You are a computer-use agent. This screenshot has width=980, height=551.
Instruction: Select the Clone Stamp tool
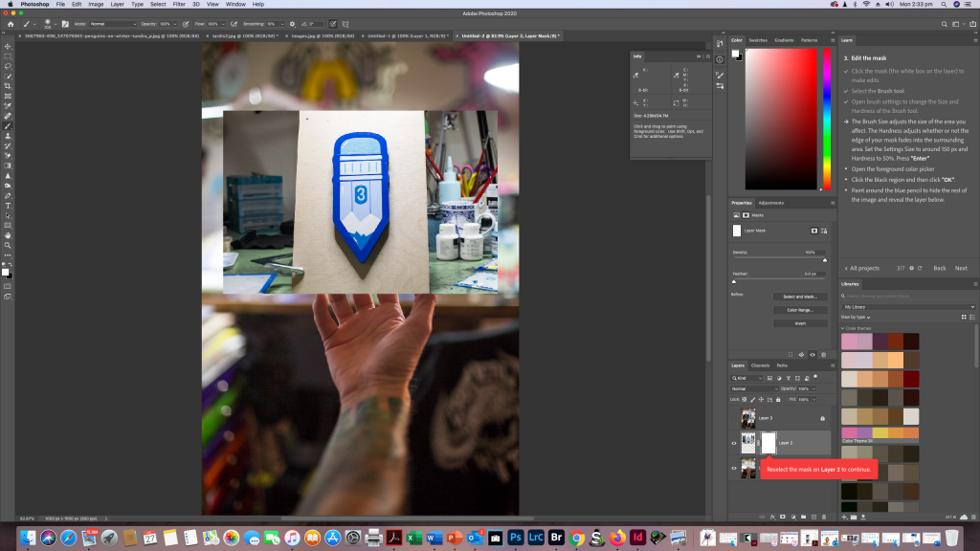(x=8, y=136)
